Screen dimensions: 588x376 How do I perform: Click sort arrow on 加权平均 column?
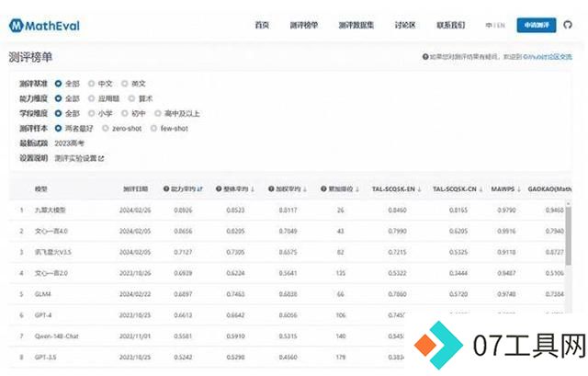click(305, 189)
